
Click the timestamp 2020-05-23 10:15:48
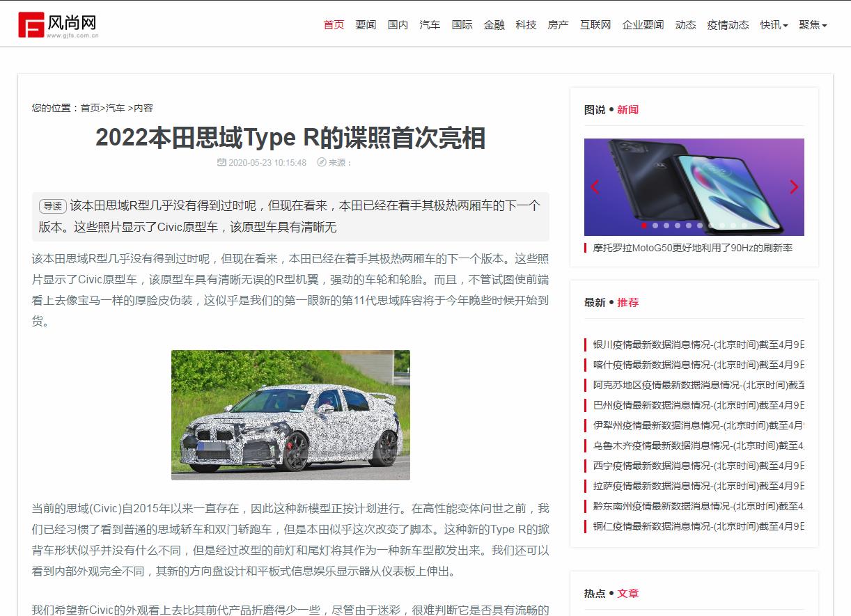pos(267,163)
